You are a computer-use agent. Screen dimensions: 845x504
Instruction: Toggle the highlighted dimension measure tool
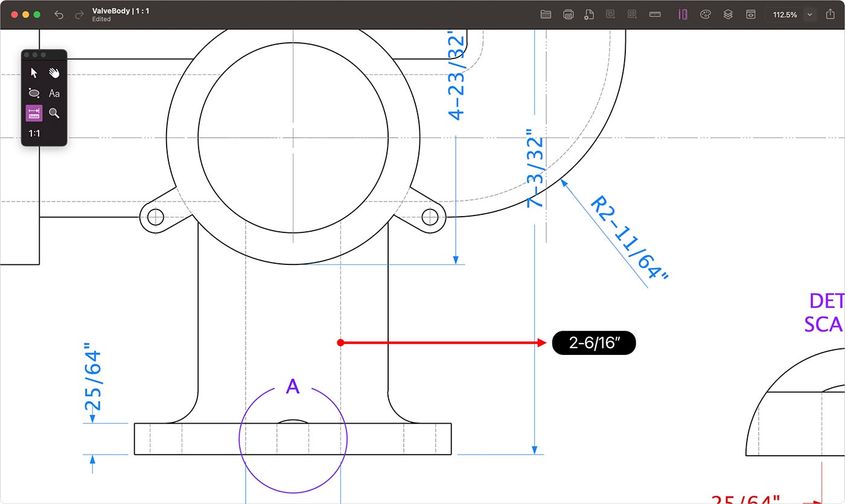34,113
